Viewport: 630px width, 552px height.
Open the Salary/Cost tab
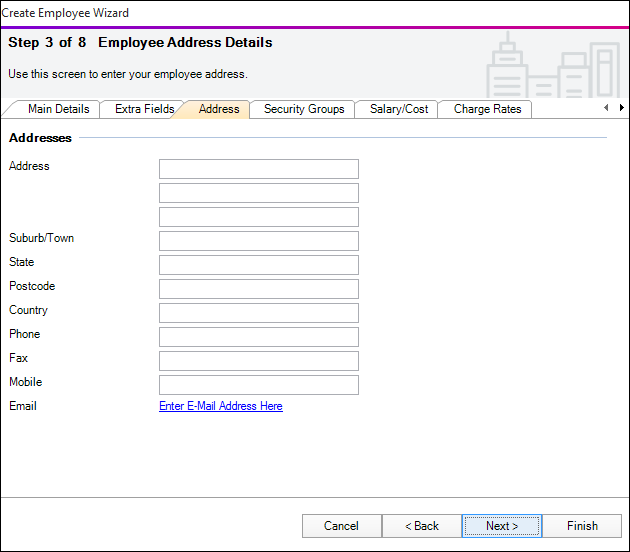(x=398, y=109)
